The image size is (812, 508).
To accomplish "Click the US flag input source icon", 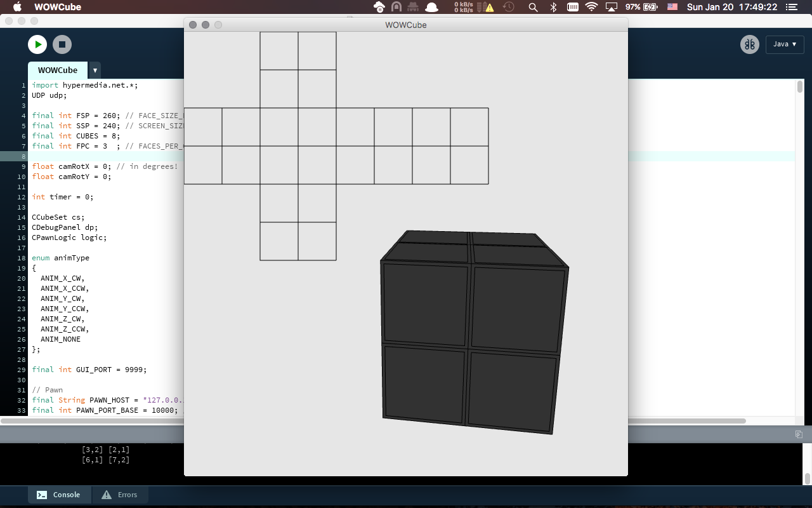I will pos(673,7).
